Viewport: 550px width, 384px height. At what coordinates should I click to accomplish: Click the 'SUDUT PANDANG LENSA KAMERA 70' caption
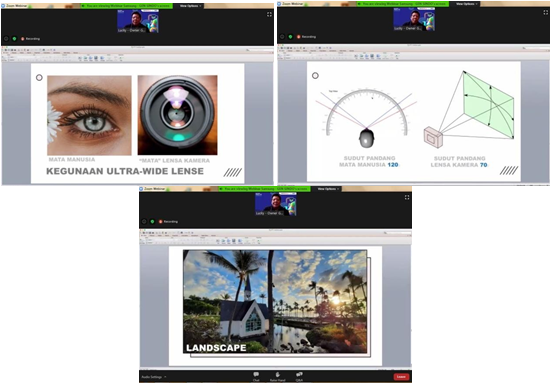pyautogui.click(x=459, y=162)
